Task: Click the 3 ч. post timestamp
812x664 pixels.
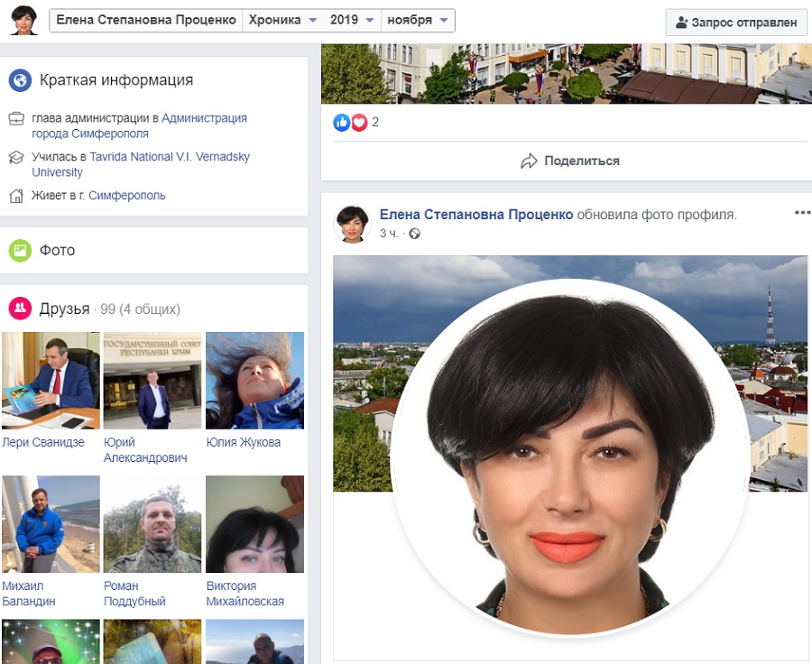Action: (389, 234)
